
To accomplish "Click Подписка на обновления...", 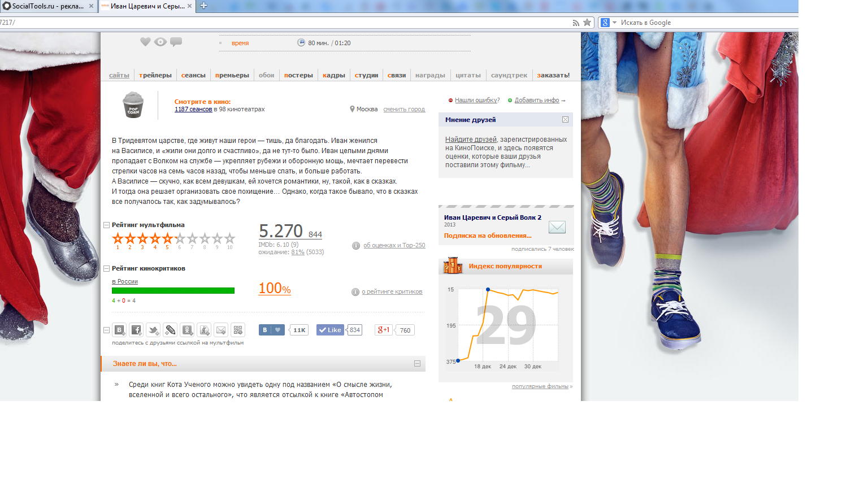I will (488, 236).
